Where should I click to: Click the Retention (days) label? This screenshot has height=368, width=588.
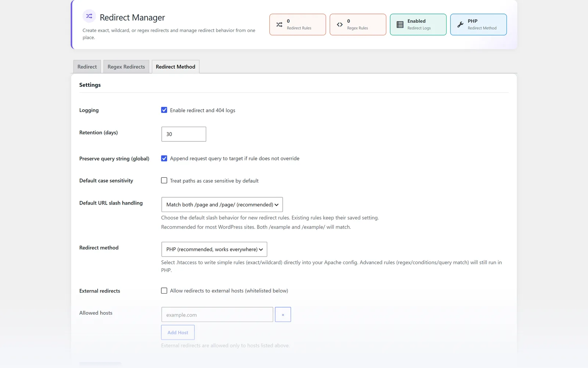(x=98, y=132)
